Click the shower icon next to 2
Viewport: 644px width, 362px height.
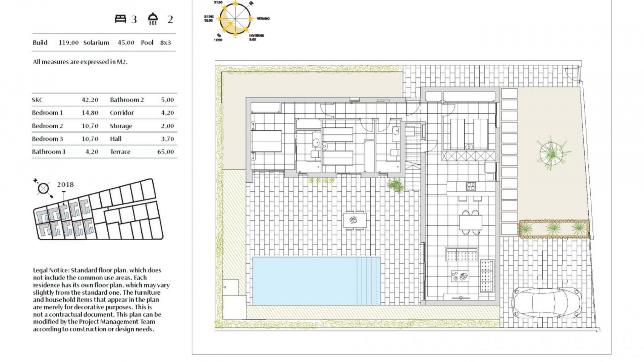click(x=153, y=19)
